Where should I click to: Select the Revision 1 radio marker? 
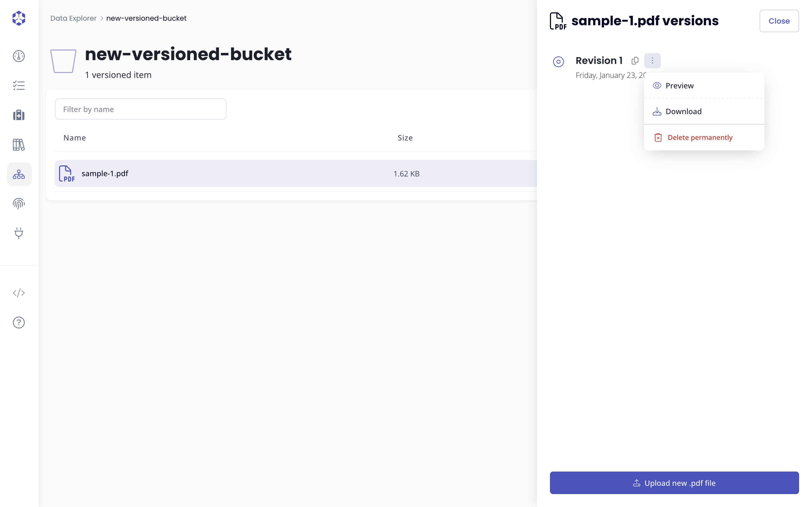click(558, 62)
